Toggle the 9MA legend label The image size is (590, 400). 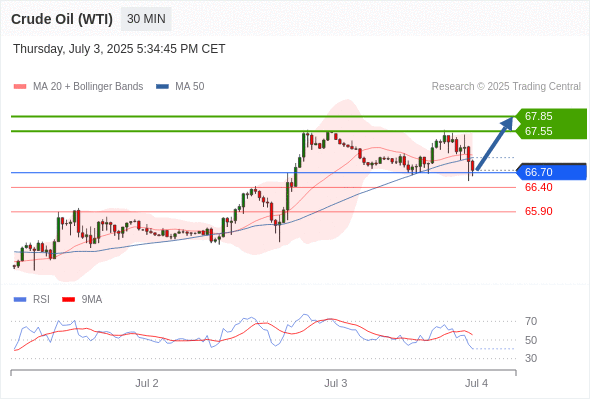click(x=92, y=300)
